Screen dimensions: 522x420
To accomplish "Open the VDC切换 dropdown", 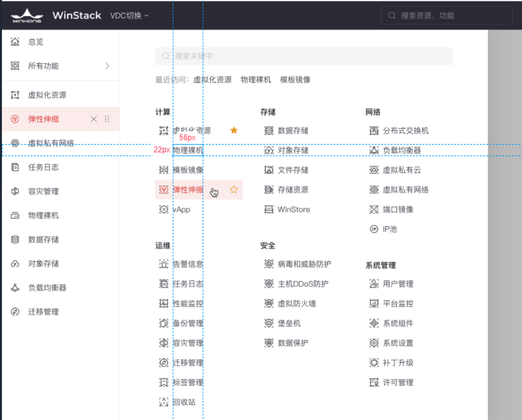I will click(129, 16).
